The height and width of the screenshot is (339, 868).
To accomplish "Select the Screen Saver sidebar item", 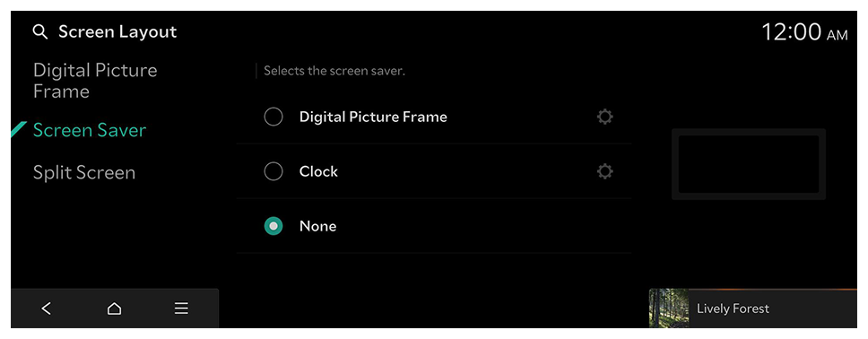I will tap(90, 130).
